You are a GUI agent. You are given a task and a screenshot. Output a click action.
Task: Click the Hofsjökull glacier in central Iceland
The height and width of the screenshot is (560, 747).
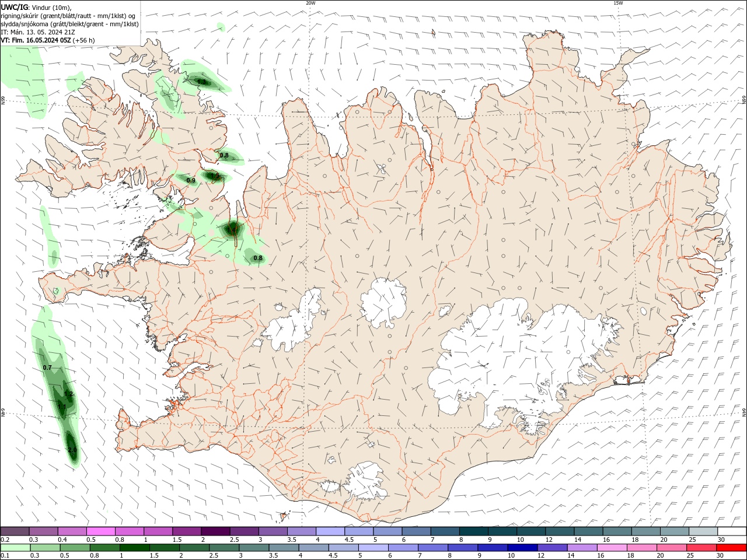(383, 303)
